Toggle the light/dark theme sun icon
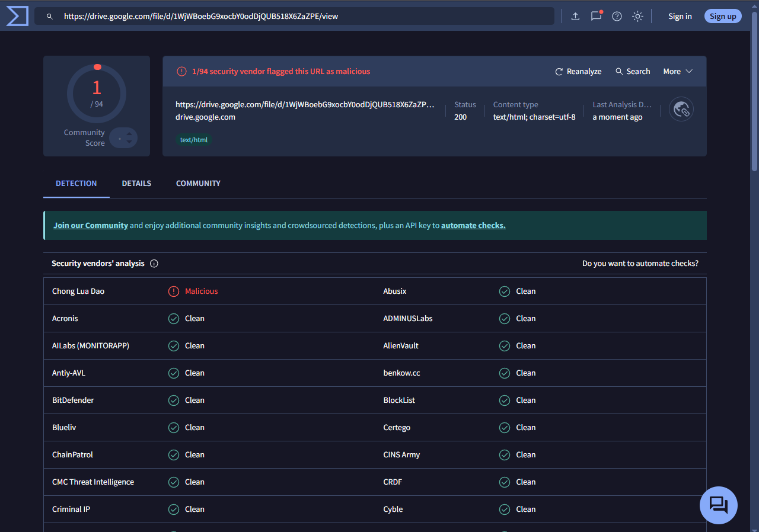Image resolution: width=759 pixels, height=532 pixels. pyautogui.click(x=637, y=17)
